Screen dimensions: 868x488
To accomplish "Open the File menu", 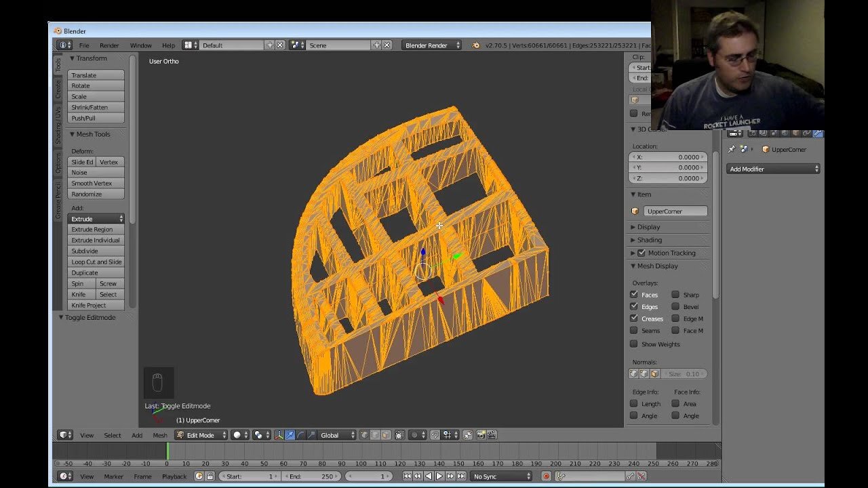I will [84, 45].
